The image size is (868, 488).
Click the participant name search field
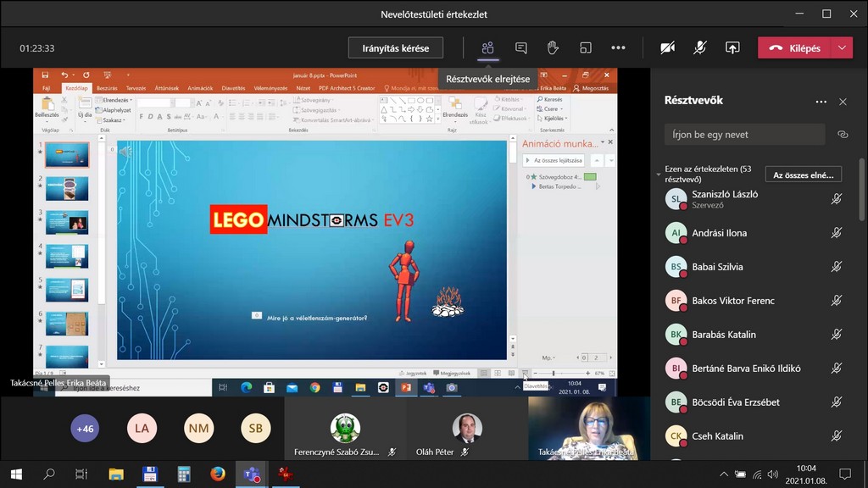coord(744,135)
